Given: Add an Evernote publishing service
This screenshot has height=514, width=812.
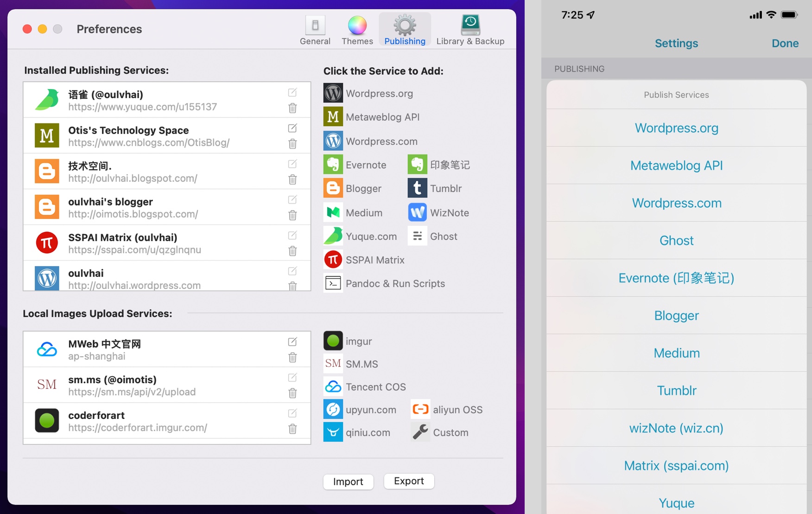Looking at the screenshot, I should tap(355, 165).
